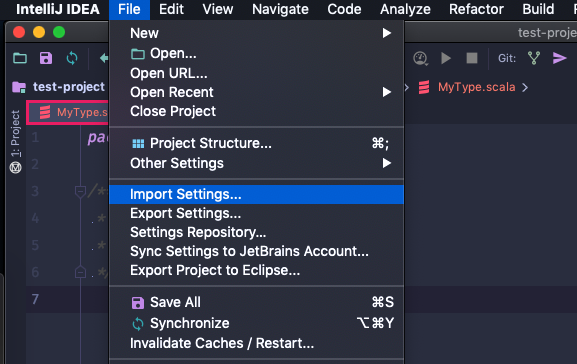
Task: Open the File menu
Action: pos(129,9)
